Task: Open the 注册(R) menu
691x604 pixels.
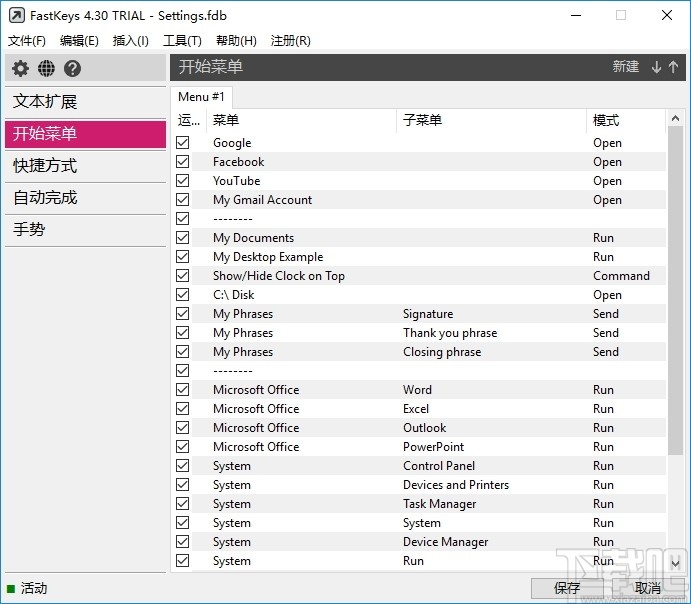Action: [290, 41]
